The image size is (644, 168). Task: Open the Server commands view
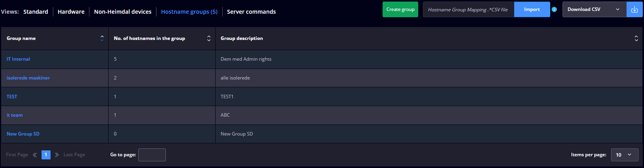coord(251,12)
